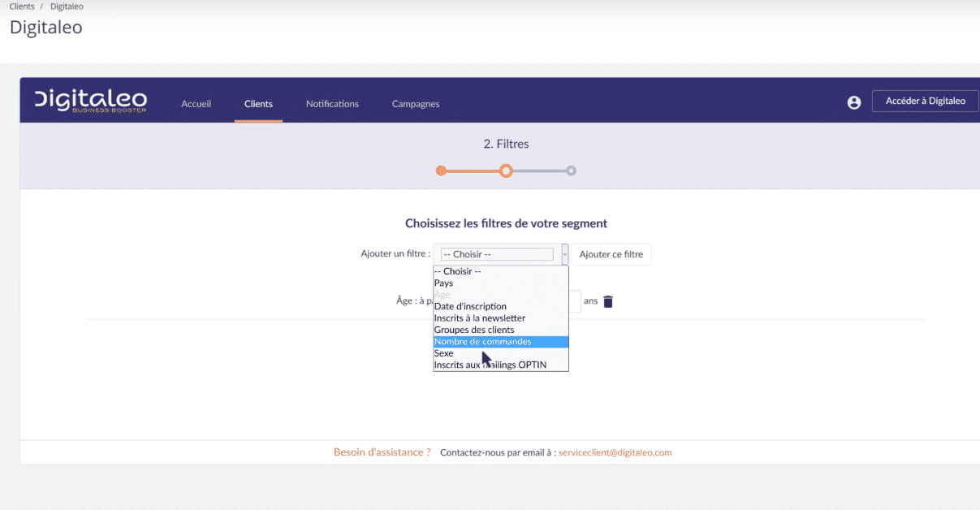Pick 'Sexe' from the filter list

click(444, 353)
